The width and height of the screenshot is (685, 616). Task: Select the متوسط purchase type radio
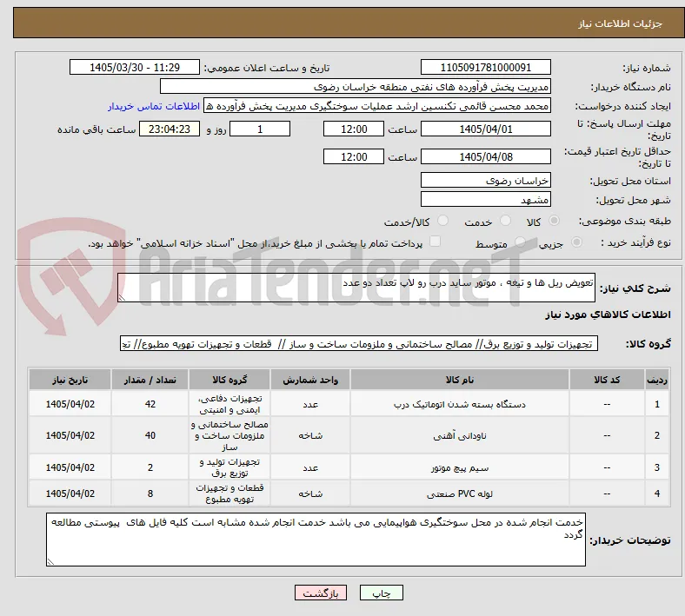pos(520,242)
